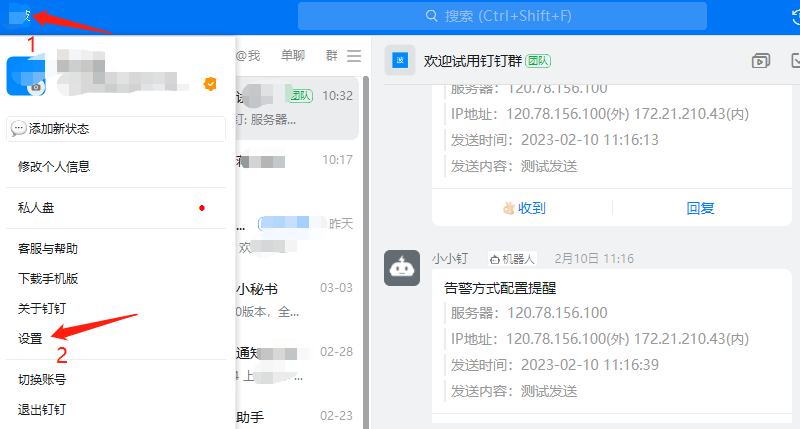
Task: Click the 小小钉 robot avatar
Action: pos(402,268)
